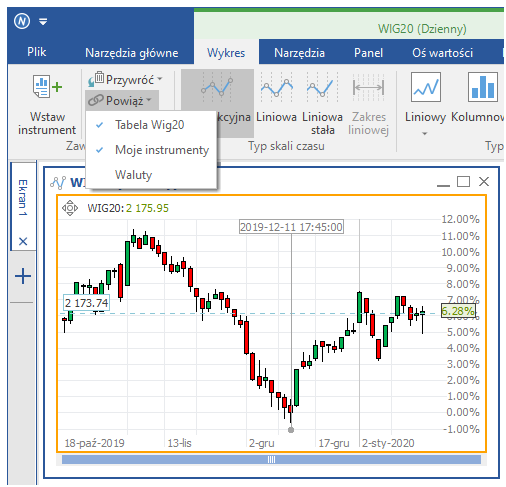
Task: Select the Wykres ribbon tab
Action: pos(226,53)
